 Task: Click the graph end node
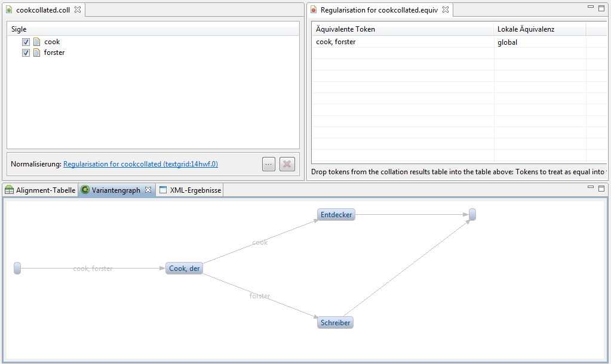pos(472,214)
